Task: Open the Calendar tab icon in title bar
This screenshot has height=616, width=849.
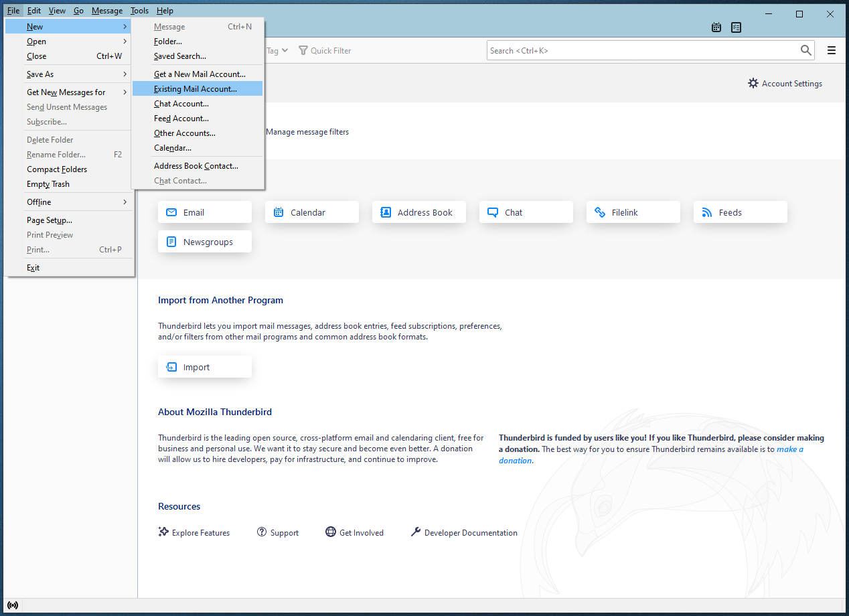Action: [716, 27]
